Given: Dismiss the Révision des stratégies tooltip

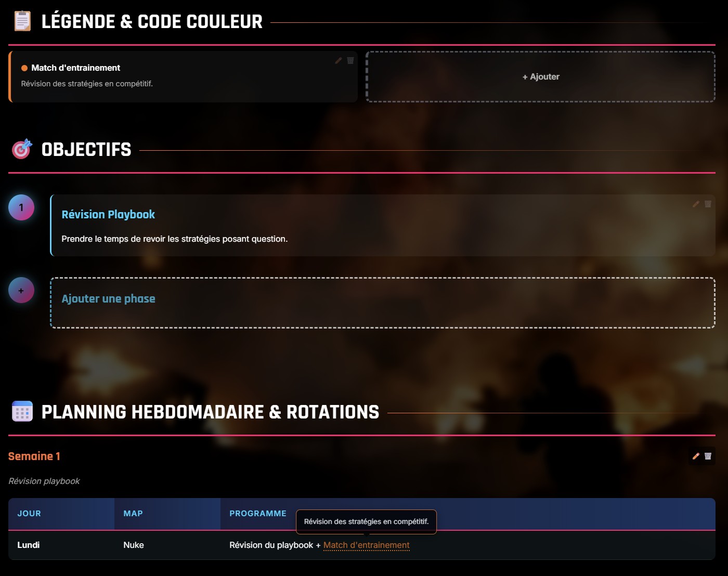Looking at the screenshot, I should [x=366, y=521].
